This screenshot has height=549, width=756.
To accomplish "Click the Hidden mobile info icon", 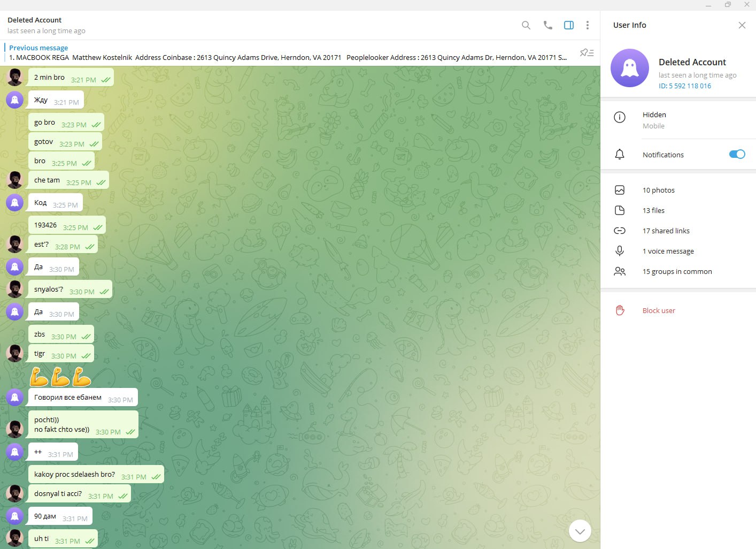I will 620,117.
